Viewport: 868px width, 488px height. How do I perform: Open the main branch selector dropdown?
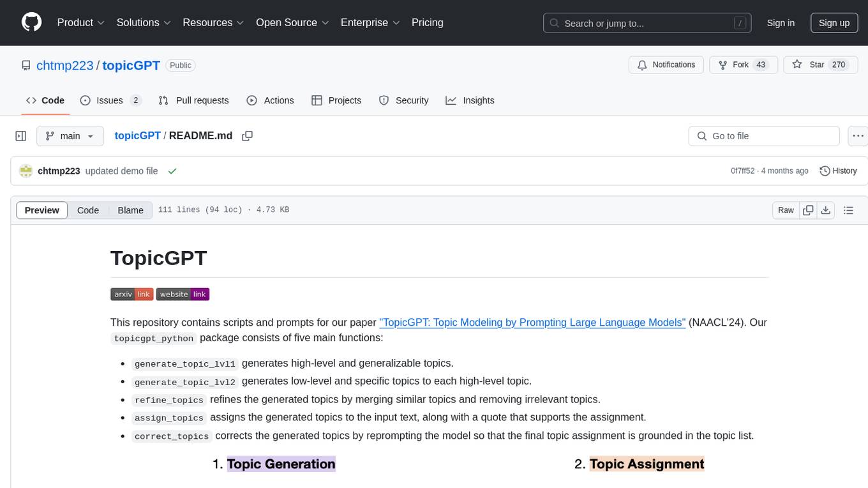70,136
